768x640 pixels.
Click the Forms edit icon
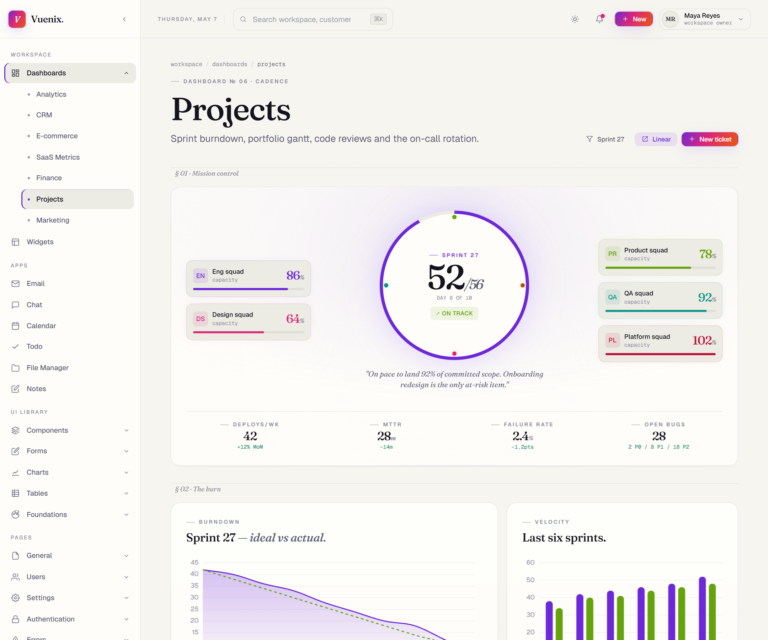15,451
